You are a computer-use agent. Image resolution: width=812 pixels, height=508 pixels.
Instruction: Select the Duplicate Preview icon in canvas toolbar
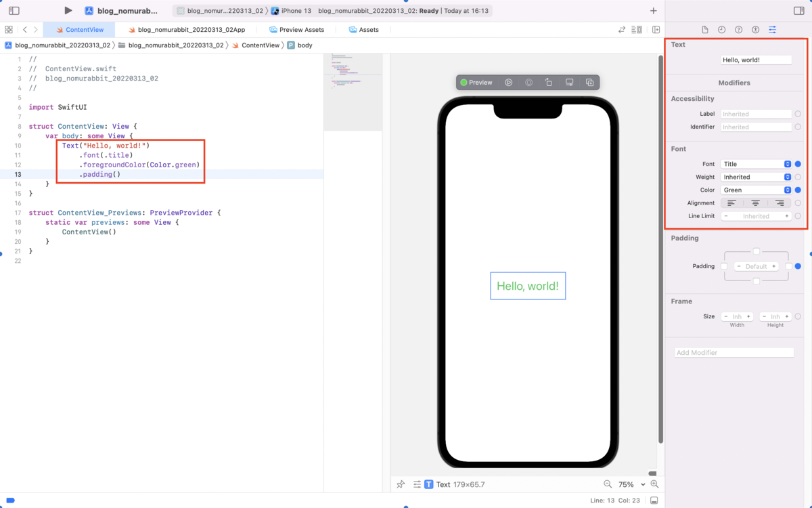pos(589,82)
